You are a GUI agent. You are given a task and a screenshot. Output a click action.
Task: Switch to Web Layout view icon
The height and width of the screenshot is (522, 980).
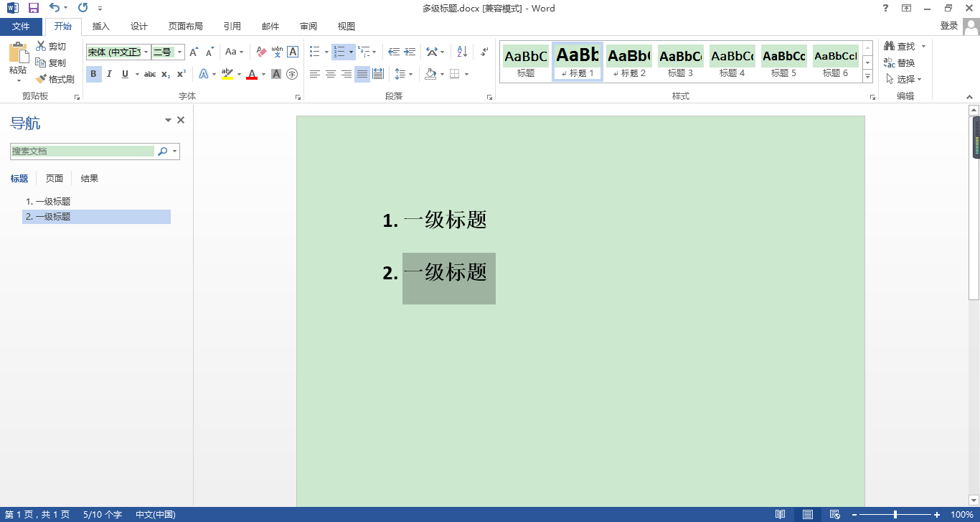834,515
